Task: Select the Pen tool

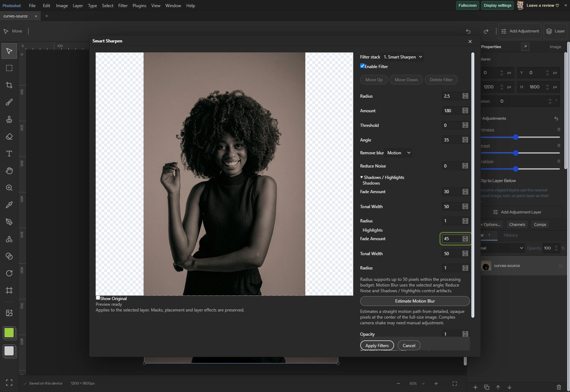Action: pyautogui.click(x=9, y=222)
